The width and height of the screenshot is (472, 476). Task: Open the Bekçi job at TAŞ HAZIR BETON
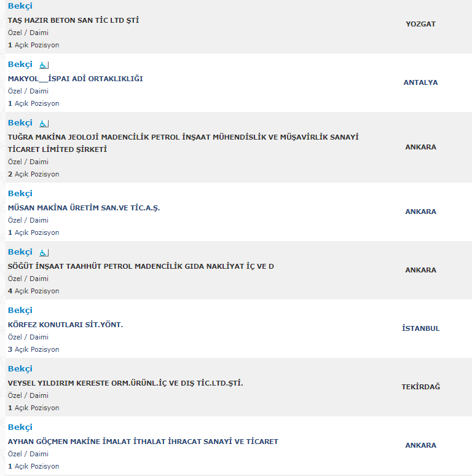point(20,6)
